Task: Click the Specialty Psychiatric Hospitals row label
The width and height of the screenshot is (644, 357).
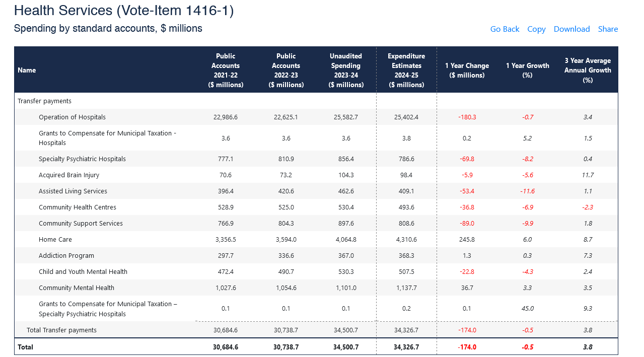Action: 82,159
